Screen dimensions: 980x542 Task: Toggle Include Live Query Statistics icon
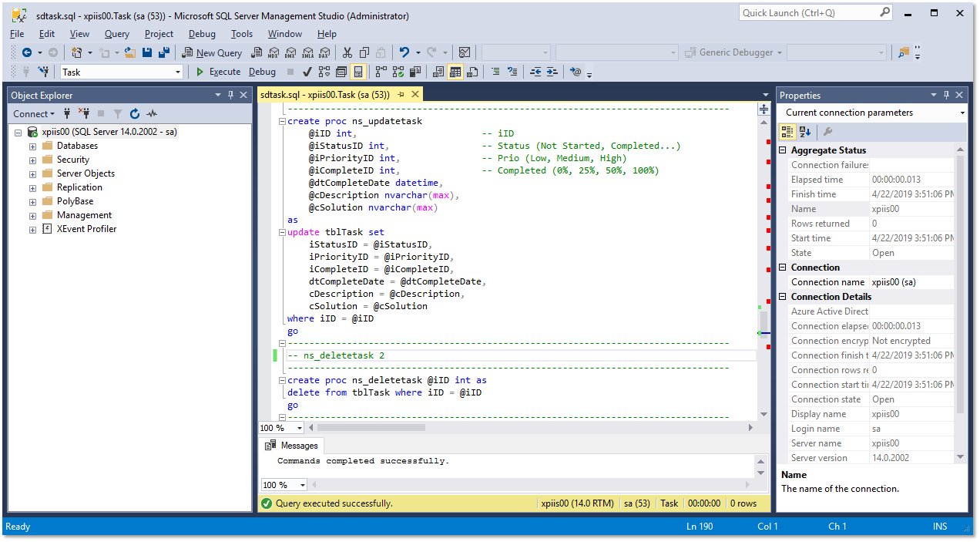tap(398, 72)
